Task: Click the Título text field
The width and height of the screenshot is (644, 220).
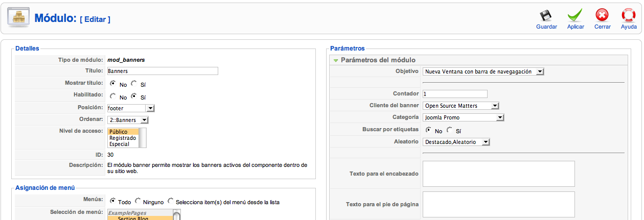Action: pos(162,71)
